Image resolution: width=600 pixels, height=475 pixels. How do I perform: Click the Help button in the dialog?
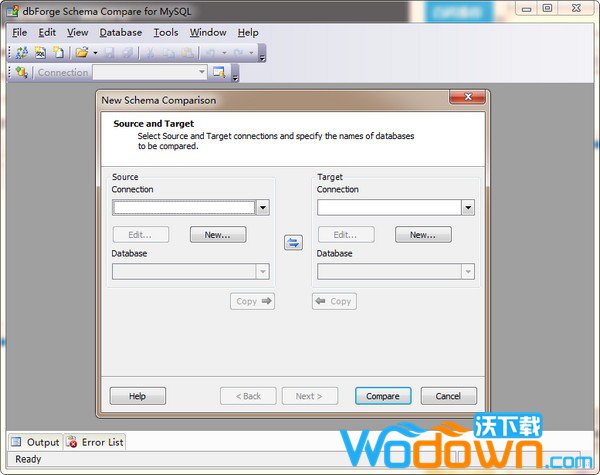click(x=138, y=396)
